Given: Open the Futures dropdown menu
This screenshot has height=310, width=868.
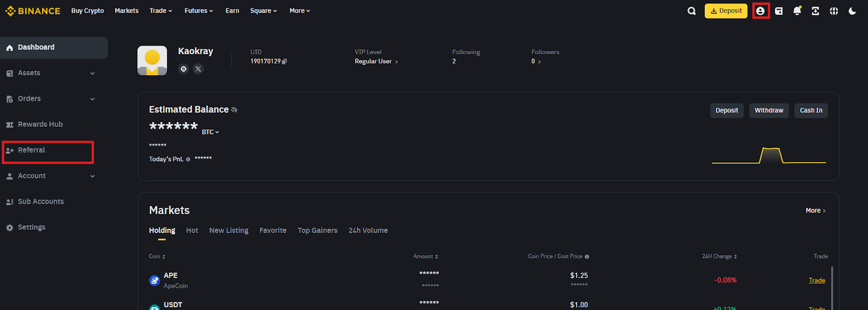Looking at the screenshot, I should click(x=199, y=11).
